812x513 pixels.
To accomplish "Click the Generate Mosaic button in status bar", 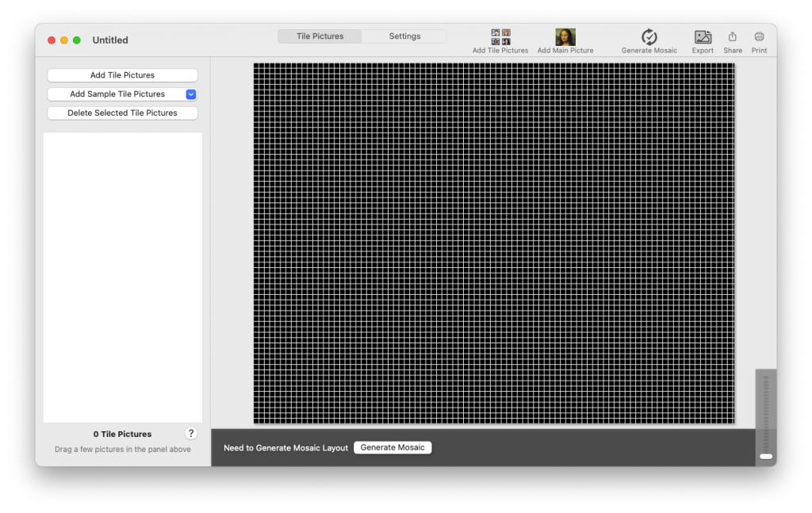I will (x=392, y=448).
